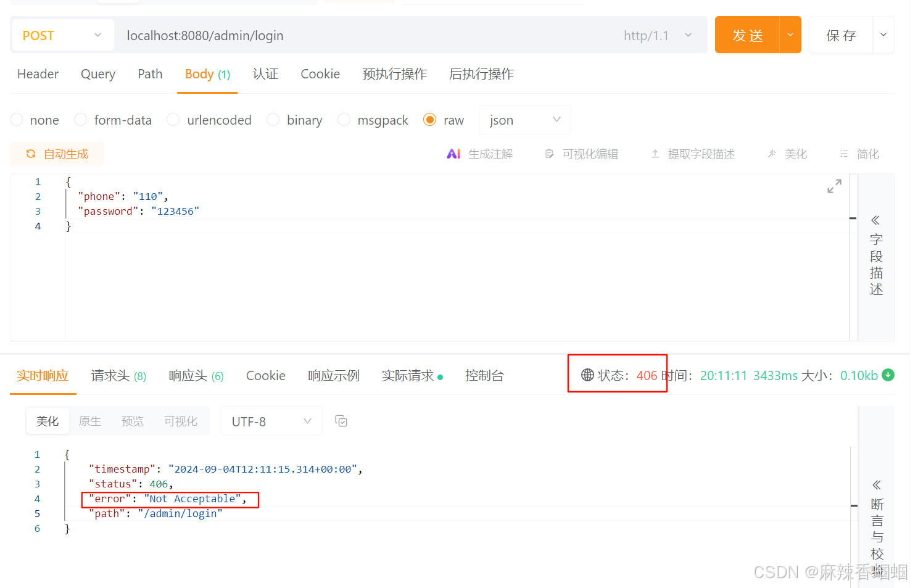Select the form-data radio button
910x588 pixels.
[x=80, y=120]
